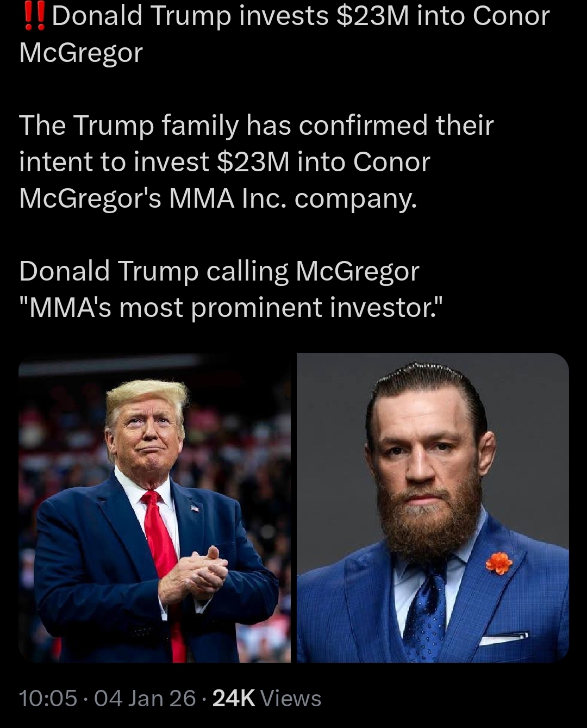Screen dimensions: 587x728
Task: Tap the text "McGregor's MMA Inc. company."
Action: coord(218,198)
